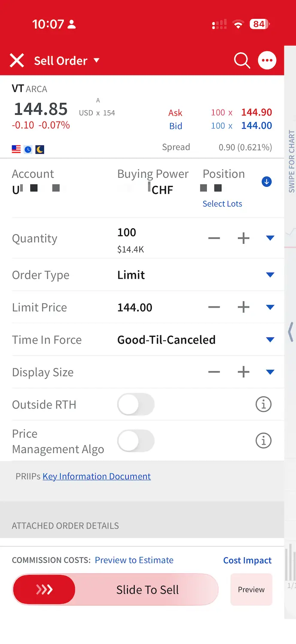Increase Quantity with the plus stepper
Screen dimensions: 296x644
click(x=243, y=238)
